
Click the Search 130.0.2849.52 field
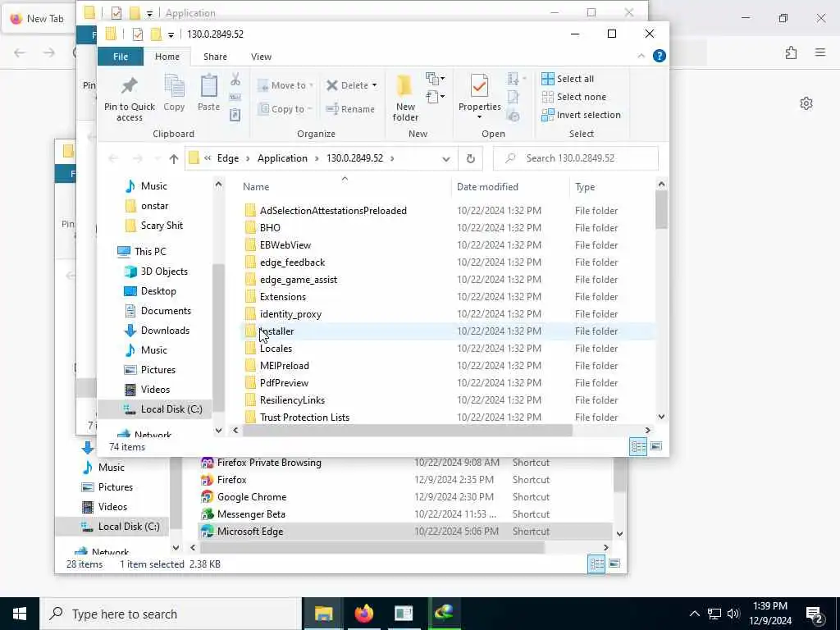coord(576,158)
